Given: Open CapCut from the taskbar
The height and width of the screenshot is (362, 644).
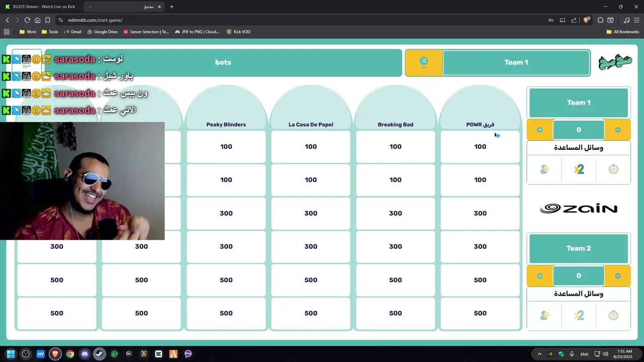Looking at the screenshot, I should pyautogui.click(x=158, y=354).
